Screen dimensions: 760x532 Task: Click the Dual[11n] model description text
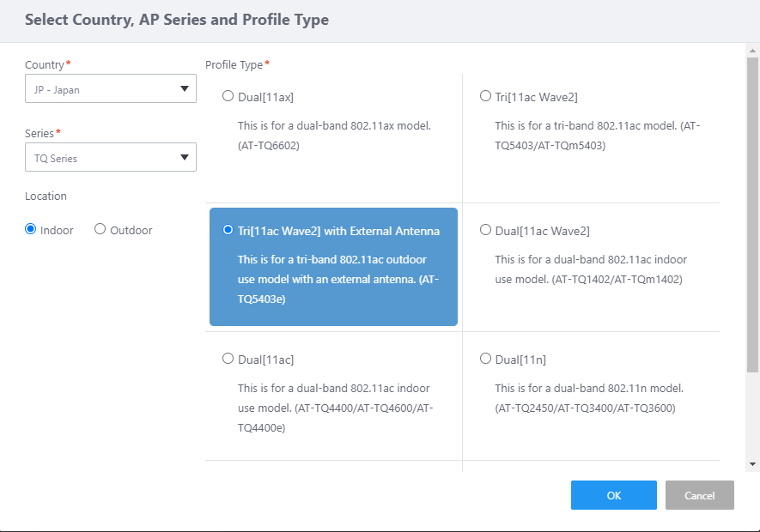tap(589, 398)
